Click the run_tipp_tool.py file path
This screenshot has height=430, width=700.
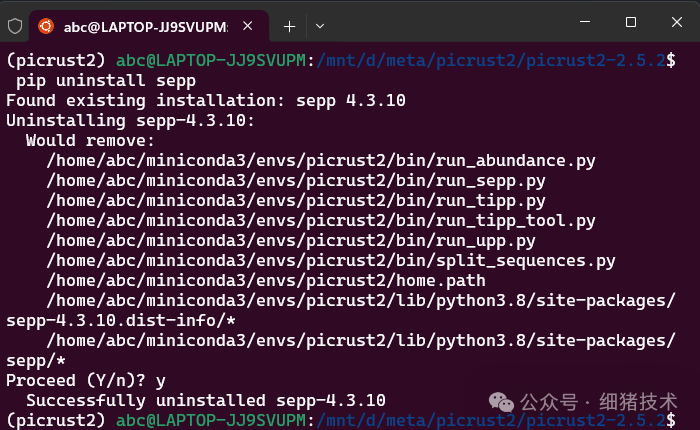point(321,220)
